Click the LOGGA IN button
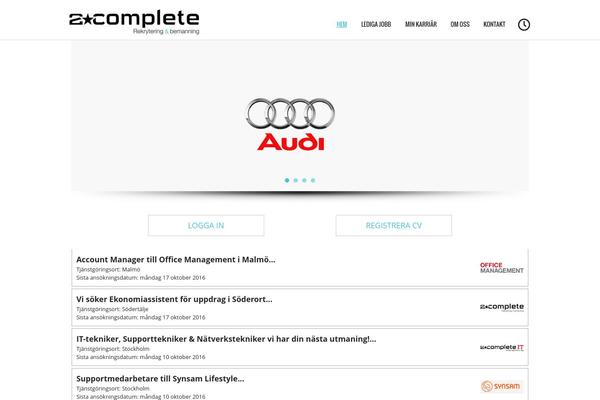The height and width of the screenshot is (400, 600). point(206,225)
